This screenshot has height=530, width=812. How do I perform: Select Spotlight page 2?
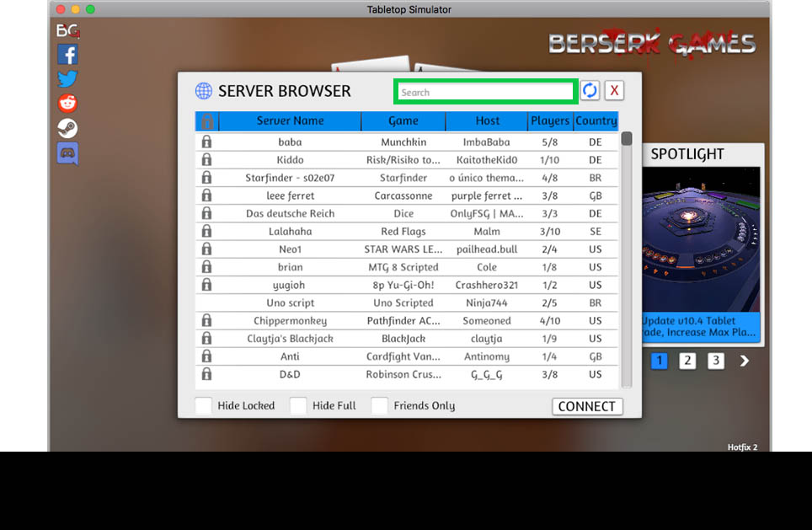click(687, 360)
